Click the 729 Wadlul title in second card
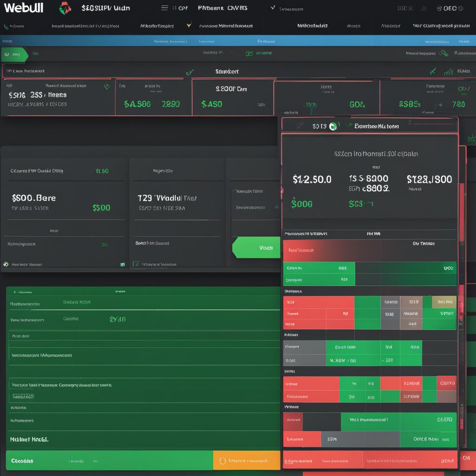This screenshot has width=476, height=476. coord(167,198)
